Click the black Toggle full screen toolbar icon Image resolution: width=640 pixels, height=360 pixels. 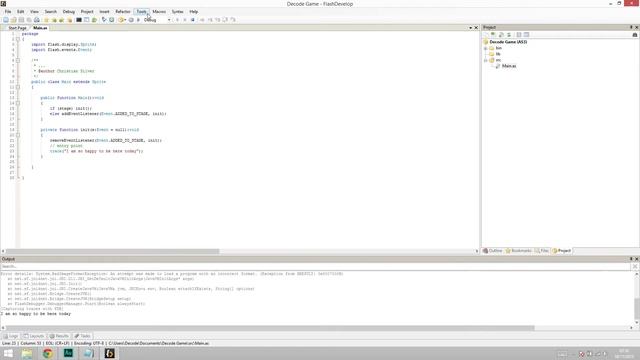[79, 20]
